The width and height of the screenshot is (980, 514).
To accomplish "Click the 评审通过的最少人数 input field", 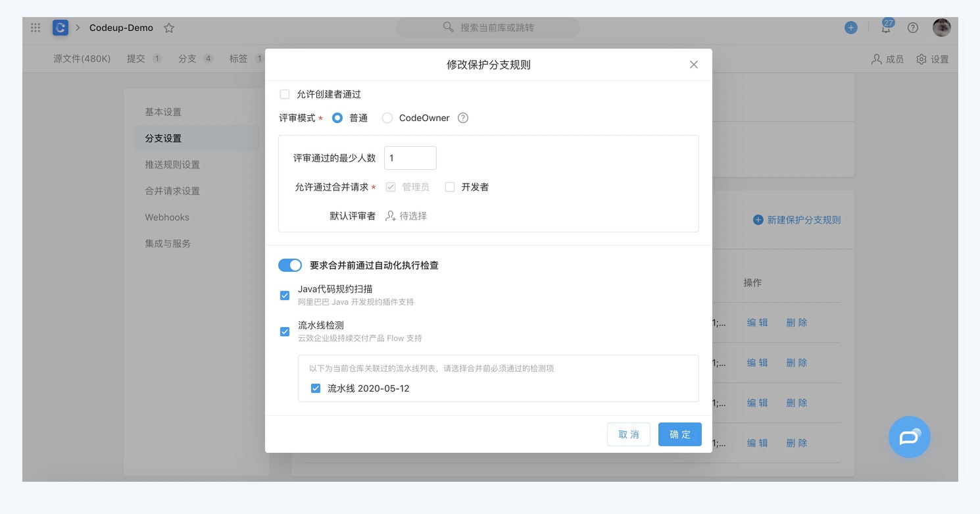I will (410, 158).
